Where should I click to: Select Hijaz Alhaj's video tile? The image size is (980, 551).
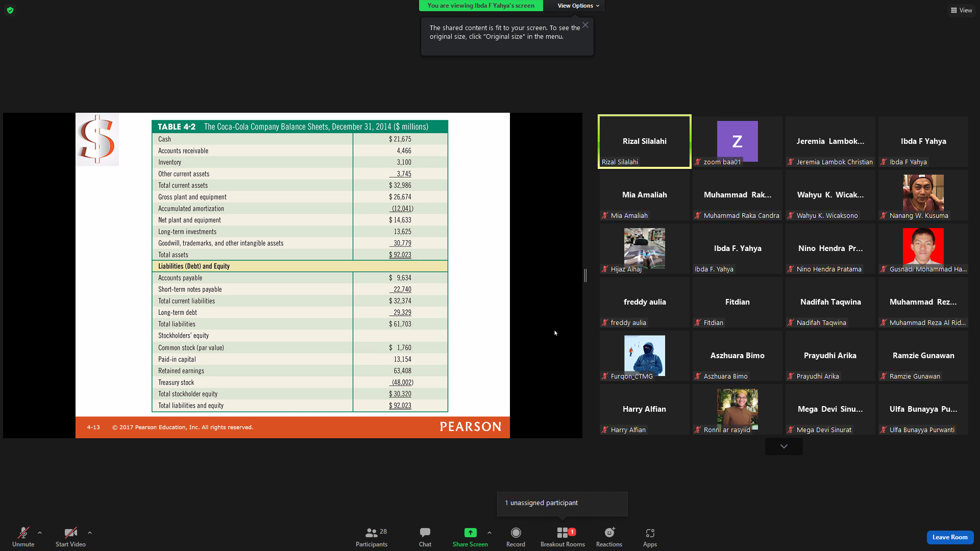645,248
